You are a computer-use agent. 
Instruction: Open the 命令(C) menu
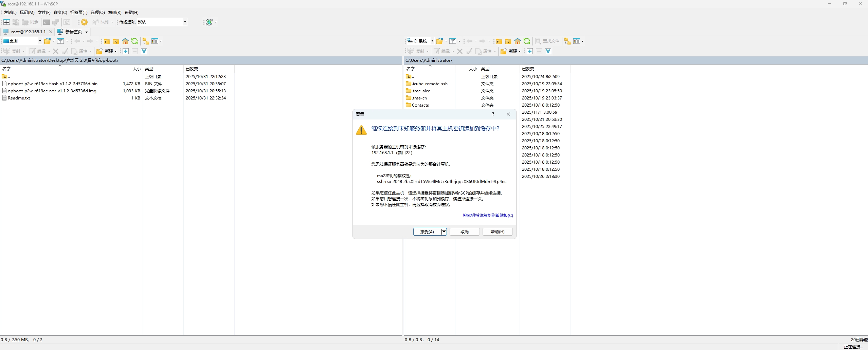click(60, 13)
